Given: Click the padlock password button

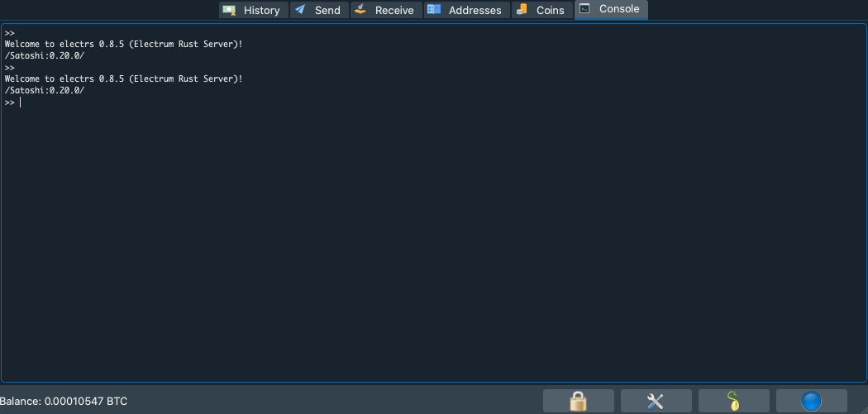Looking at the screenshot, I should point(579,401).
